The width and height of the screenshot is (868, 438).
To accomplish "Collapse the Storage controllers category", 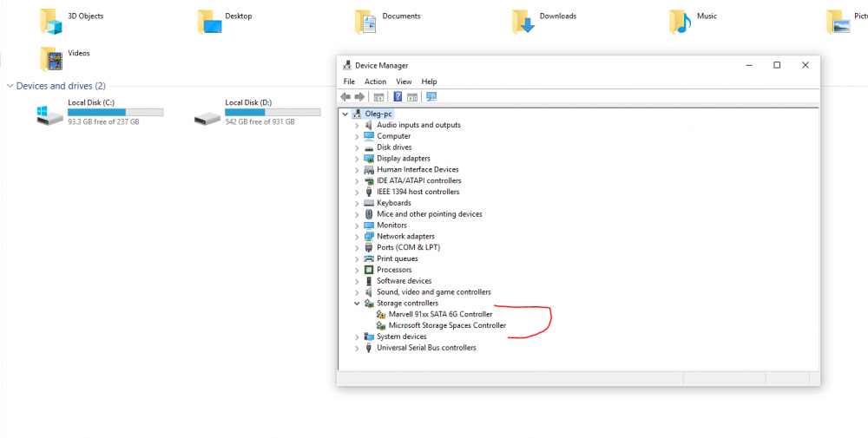I will click(x=357, y=303).
